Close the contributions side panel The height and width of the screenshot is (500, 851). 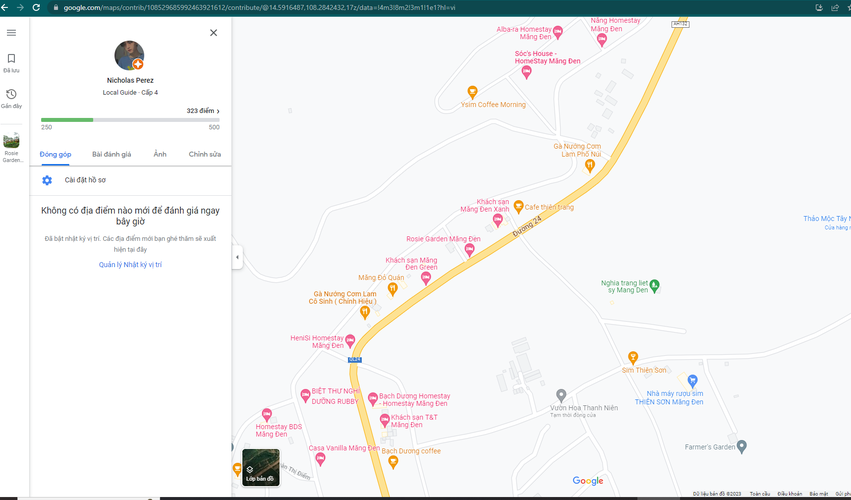(x=213, y=33)
